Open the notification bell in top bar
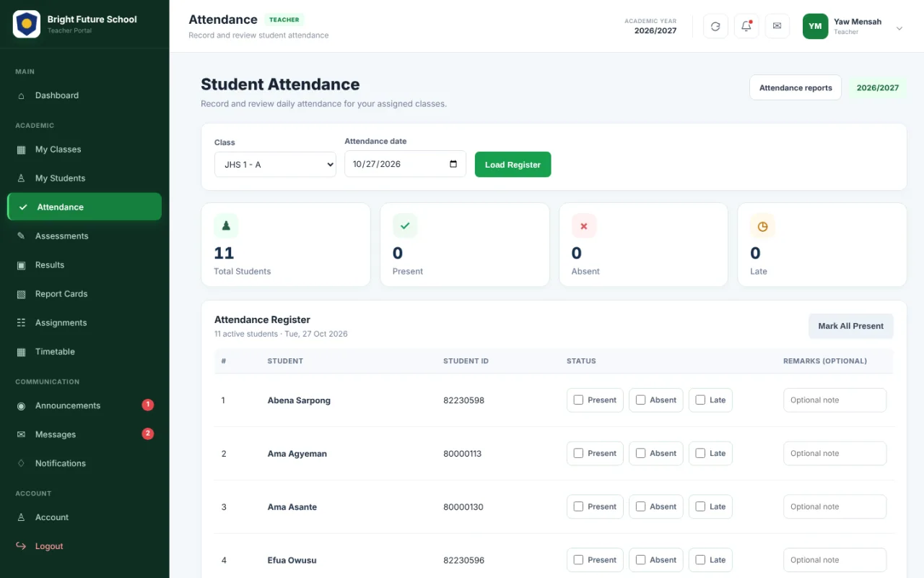This screenshot has width=924, height=578. [x=746, y=26]
